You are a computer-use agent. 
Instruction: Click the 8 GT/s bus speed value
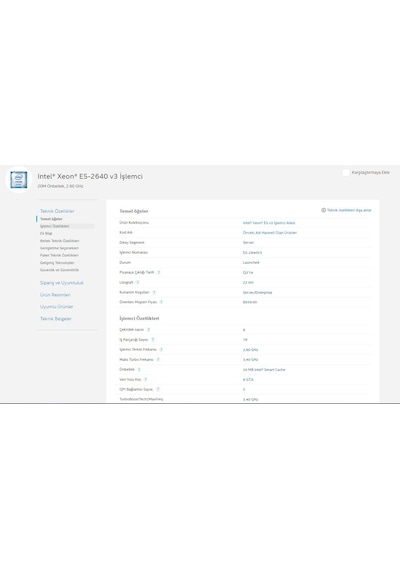click(x=248, y=380)
